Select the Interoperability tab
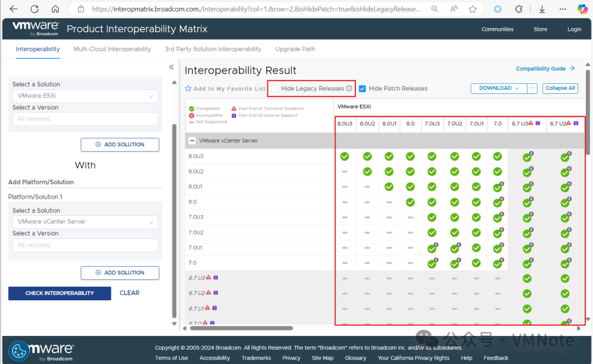593x364 pixels. point(38,49)
